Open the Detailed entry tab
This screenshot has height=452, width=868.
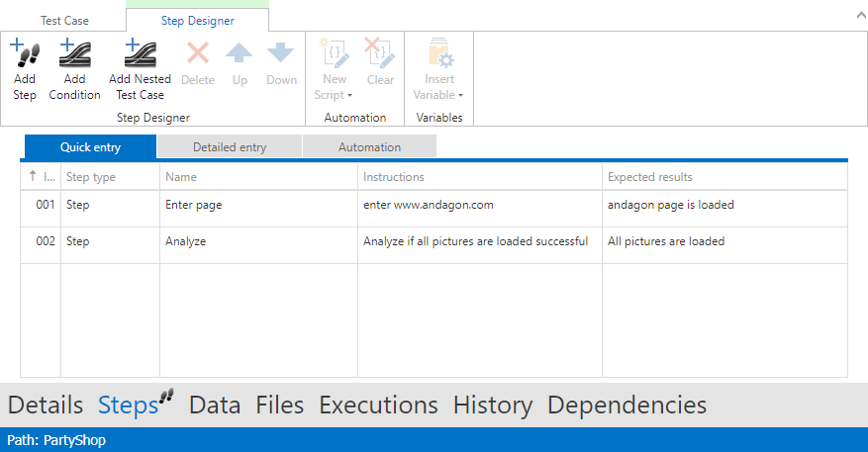point(230,147)
